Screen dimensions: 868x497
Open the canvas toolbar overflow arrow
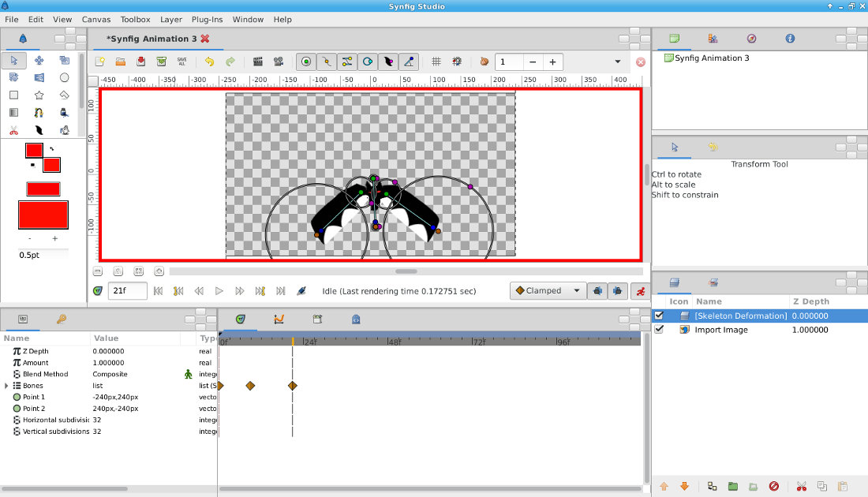[618, 62]
